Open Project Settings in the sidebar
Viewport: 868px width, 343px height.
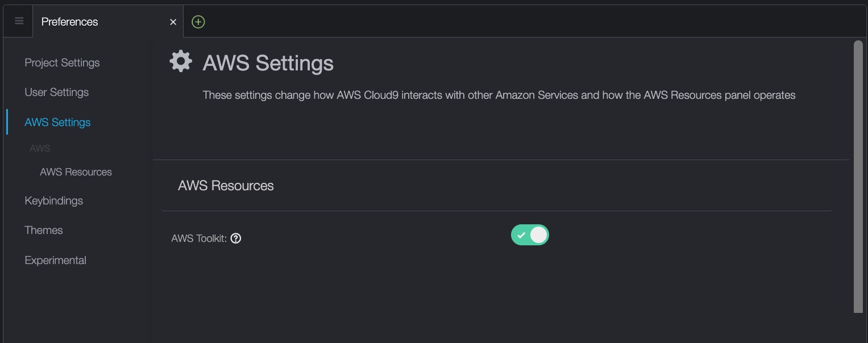(62, 62)
